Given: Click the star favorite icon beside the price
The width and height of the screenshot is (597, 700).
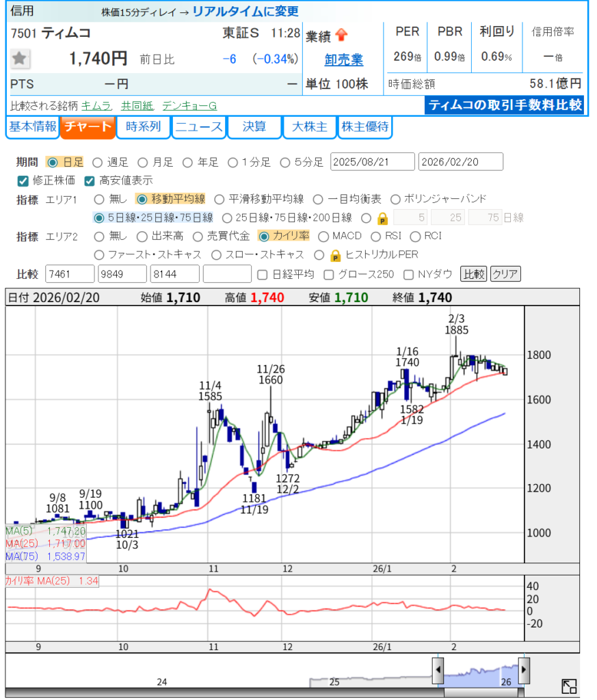Looking at the screenshot, I should tap(19, 59).
